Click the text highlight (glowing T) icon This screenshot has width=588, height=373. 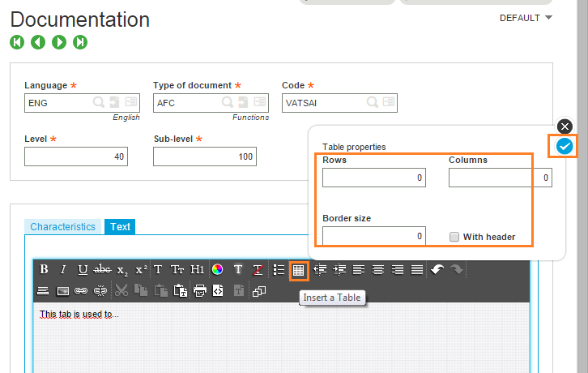(x=238, y=269)
